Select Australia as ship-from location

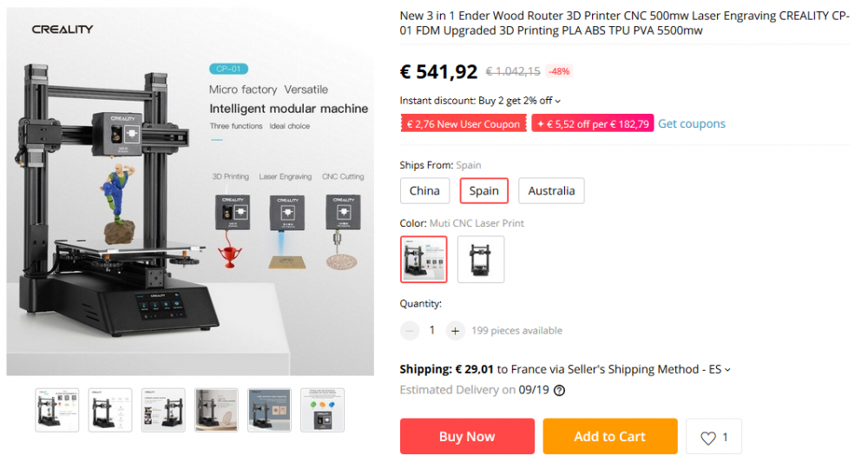[x=551, y=191]
